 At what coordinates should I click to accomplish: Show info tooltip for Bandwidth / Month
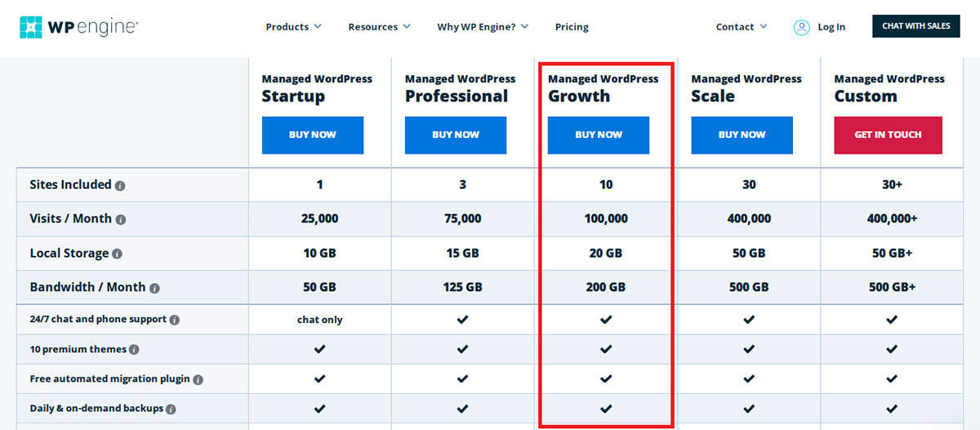click(154, 289)
